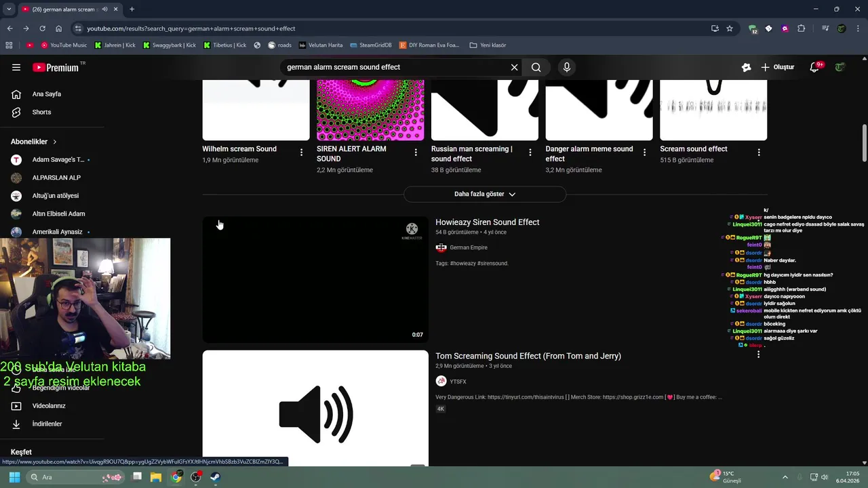The height and width of the screenshot is (488, 868).
Task: Open Steam from the taskbar
Action: [x=216, y=477]
